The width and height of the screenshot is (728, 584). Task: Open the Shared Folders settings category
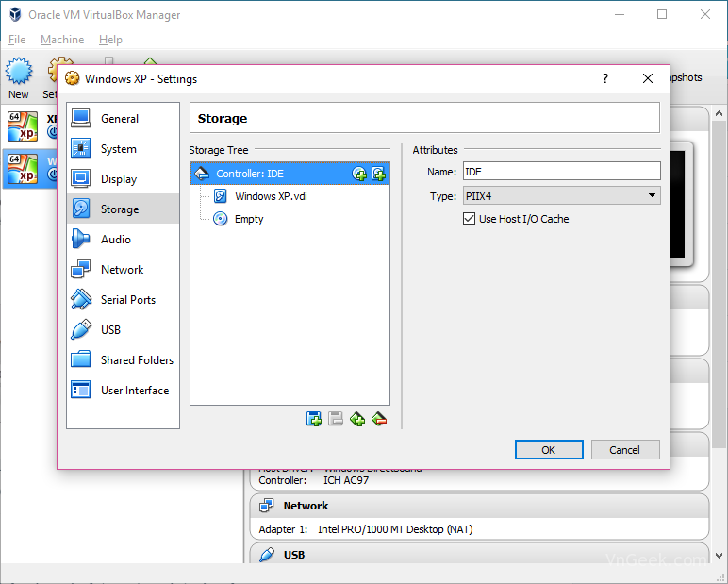[123, 360]
